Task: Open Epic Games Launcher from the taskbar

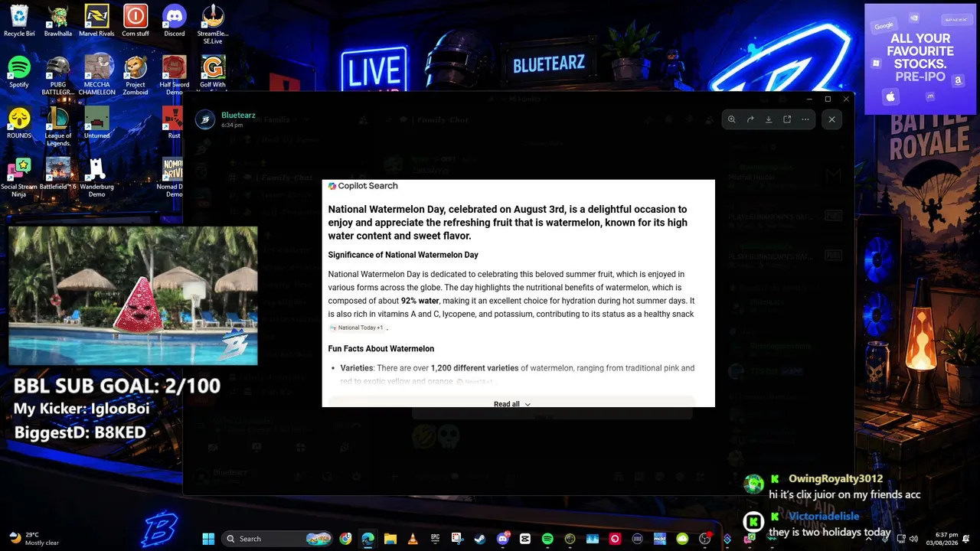Action: 435,539
